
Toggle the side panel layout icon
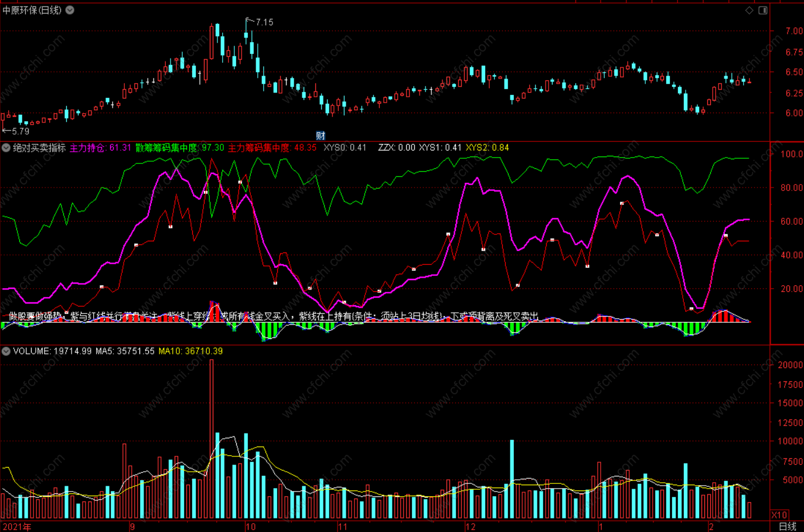pos(763,10)
